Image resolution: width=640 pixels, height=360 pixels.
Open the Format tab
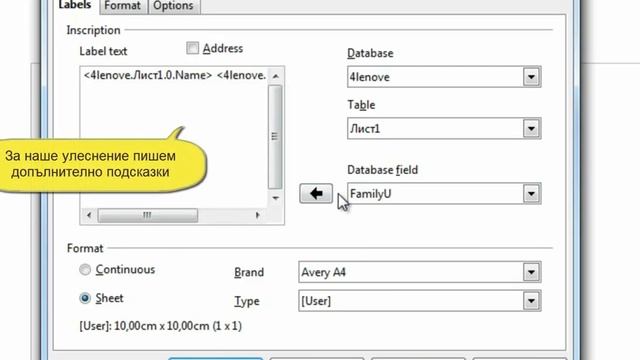tap(122, 6)
